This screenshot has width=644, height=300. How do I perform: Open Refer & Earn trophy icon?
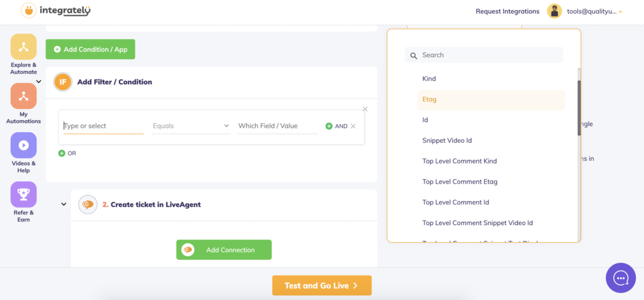tap(23, 194)
